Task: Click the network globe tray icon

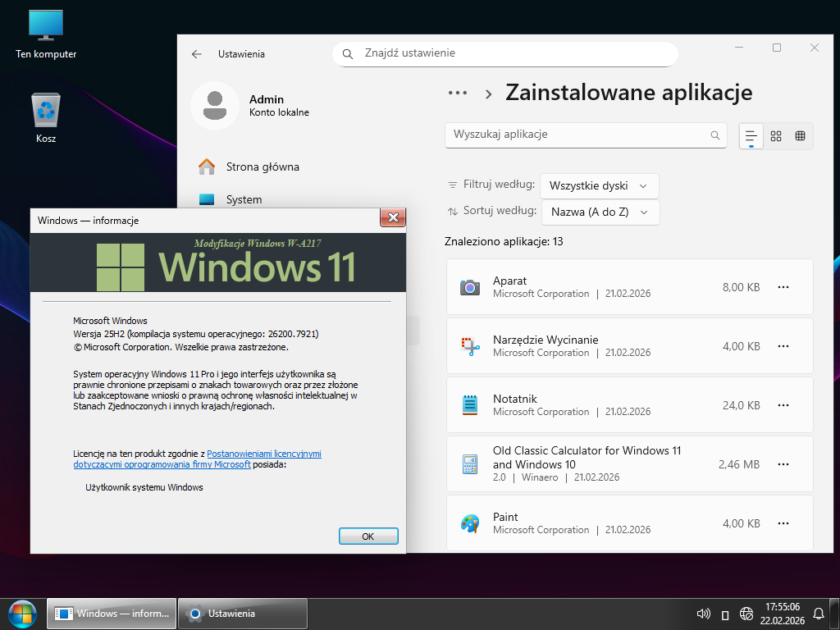Action: (x=746, y=614)
